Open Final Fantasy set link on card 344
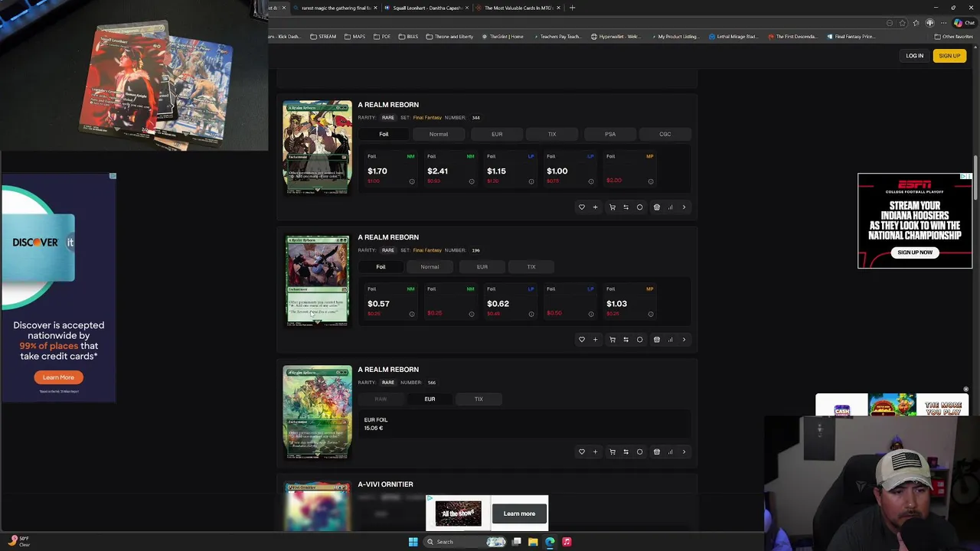The height and width of the screenshot is (551, 980). [427, 118]
